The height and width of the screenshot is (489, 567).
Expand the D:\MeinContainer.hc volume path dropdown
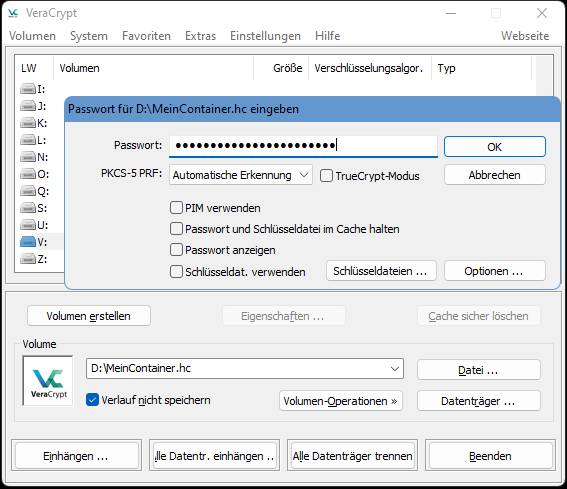click(x=395, y=369)
